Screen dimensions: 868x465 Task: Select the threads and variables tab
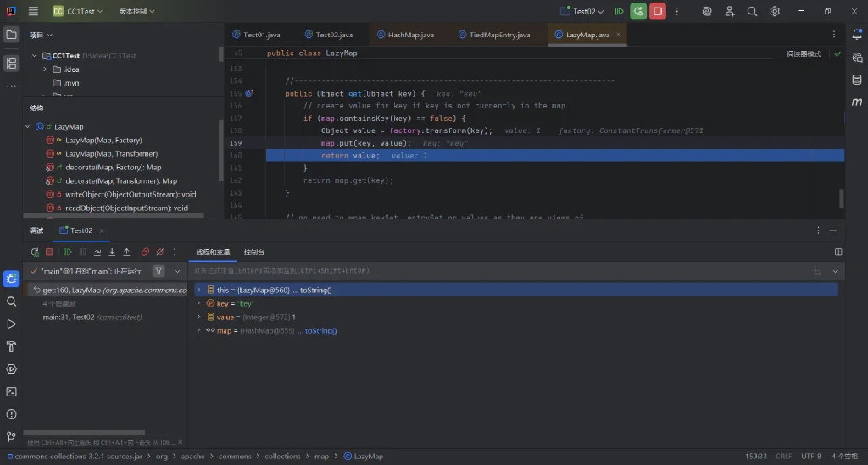(x=213, y=252)
